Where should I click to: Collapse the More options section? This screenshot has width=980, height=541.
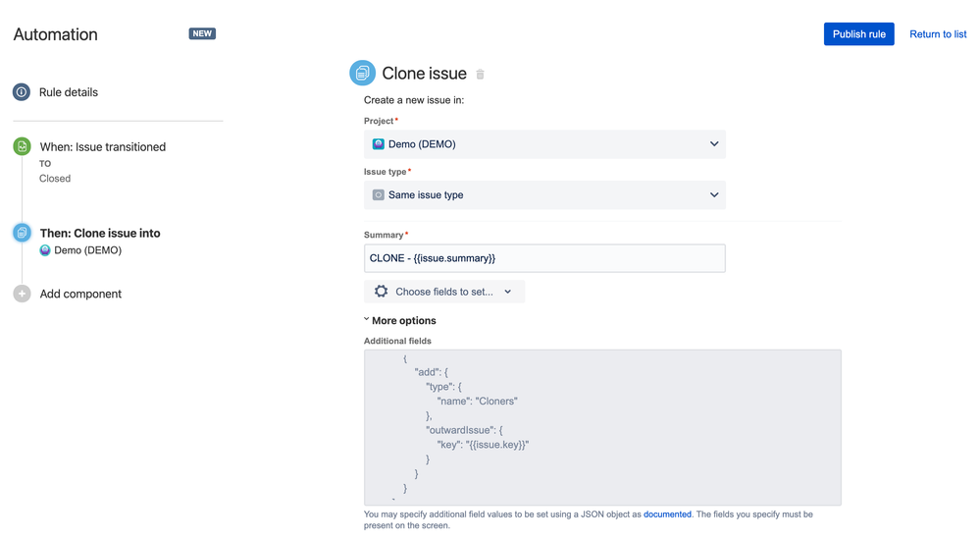(400, 320)
